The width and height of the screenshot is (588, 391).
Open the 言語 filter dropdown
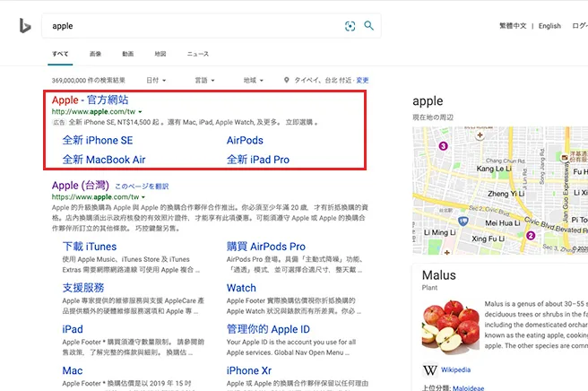pos(204,81)
